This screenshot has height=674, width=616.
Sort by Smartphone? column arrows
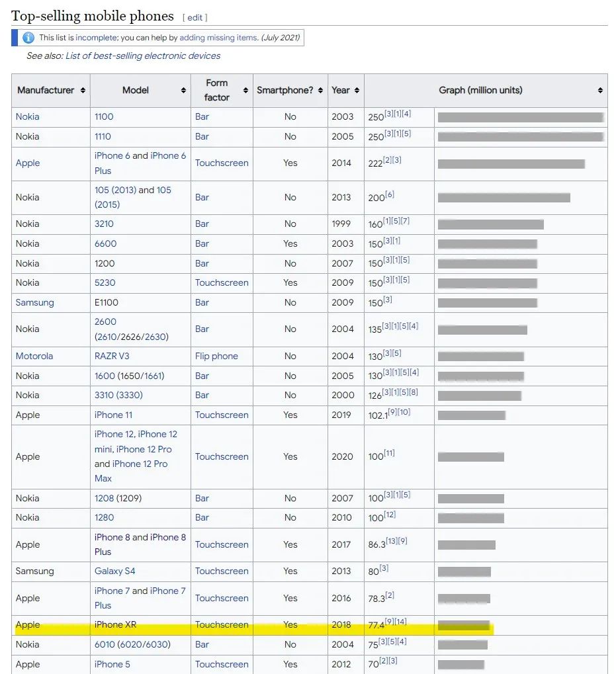coord(320,91)
